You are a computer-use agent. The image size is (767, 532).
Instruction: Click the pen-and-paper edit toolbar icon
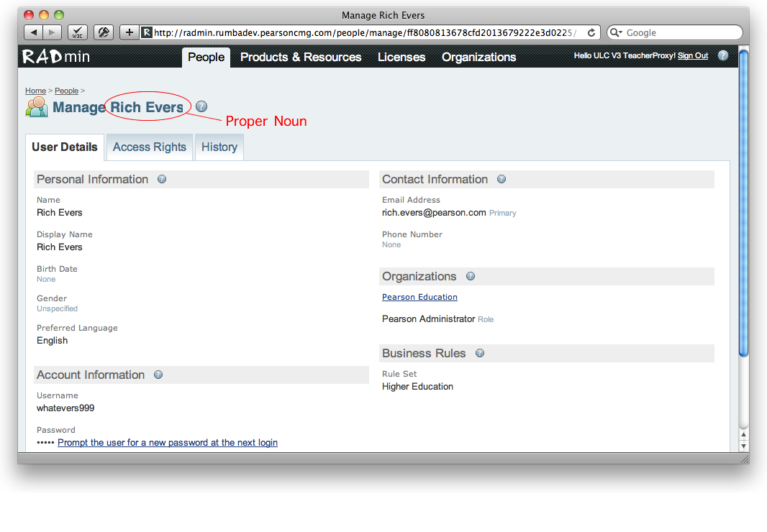pyautogui.click(x=103, y=33)
